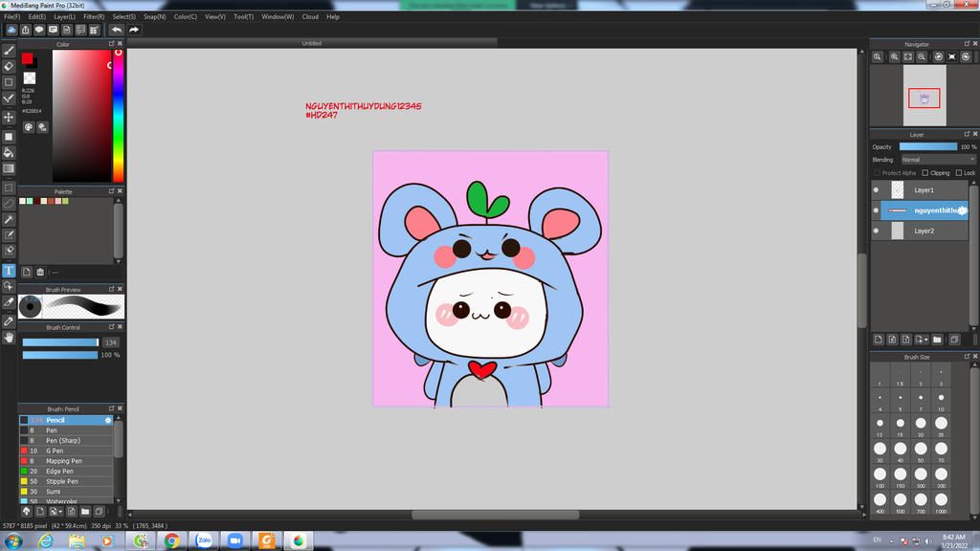Viewport: 980px width, 551px height.
Task: Enable the Protect Alpha checkbox
Action: (x=877, y=173)
